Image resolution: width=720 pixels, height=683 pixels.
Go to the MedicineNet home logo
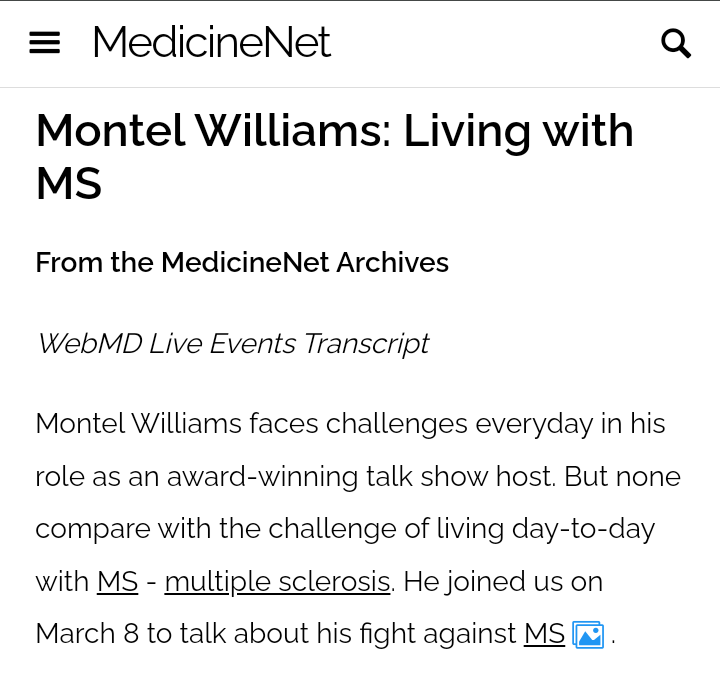pyautogui.click(x=211, y=43)
